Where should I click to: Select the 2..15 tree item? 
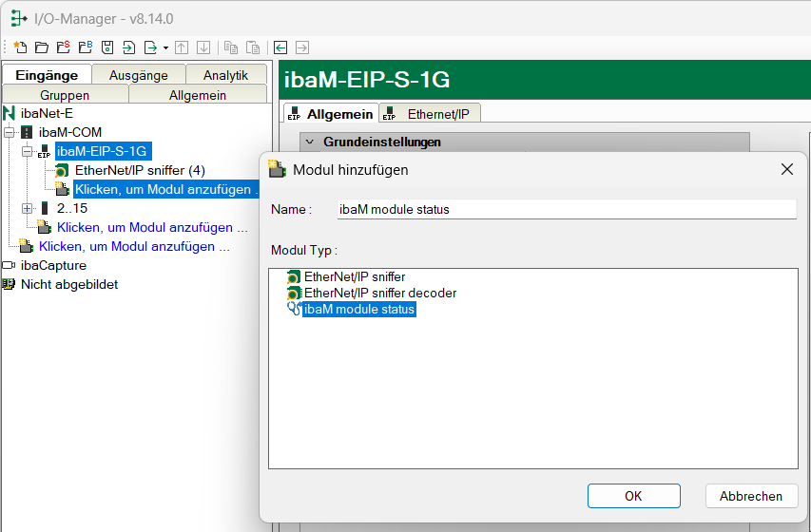click(x=72, y=208)
